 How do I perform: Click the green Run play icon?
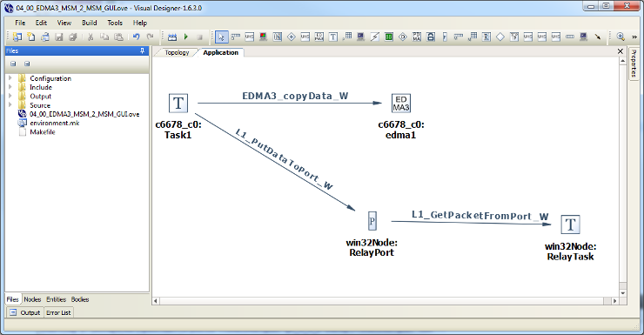tap(186, 37)
